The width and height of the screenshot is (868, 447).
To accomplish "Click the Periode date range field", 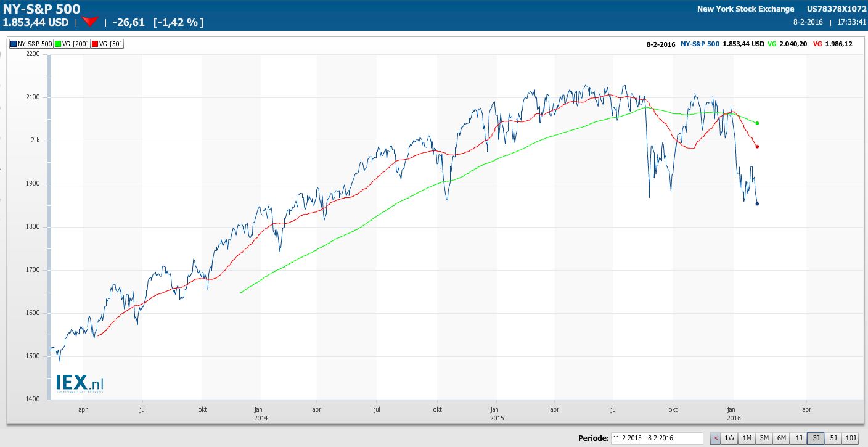I will click(656, 438).
